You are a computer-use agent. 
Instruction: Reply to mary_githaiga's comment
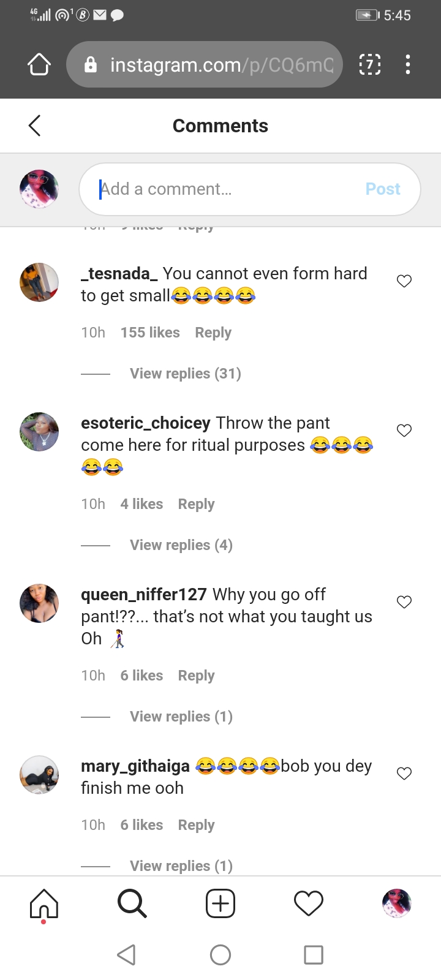[x=196, y=825]
